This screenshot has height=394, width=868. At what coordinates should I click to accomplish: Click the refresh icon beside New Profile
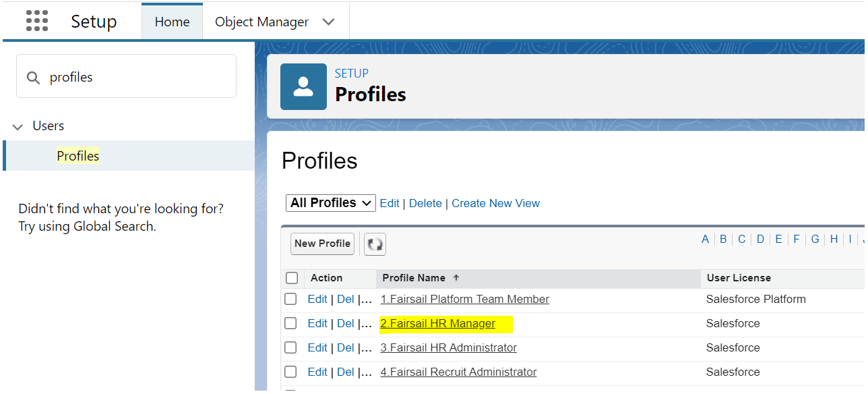click(375, 244)
